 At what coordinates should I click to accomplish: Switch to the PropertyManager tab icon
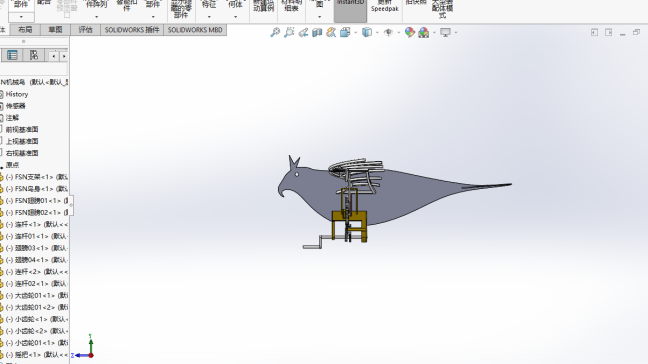pos(33,55)
